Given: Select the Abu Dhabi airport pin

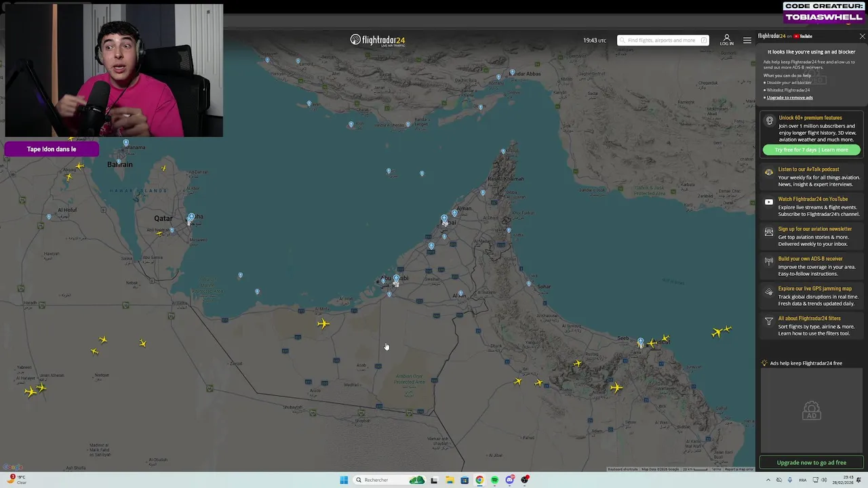Looking at the screenshot, I should click(x=396, y=278).
